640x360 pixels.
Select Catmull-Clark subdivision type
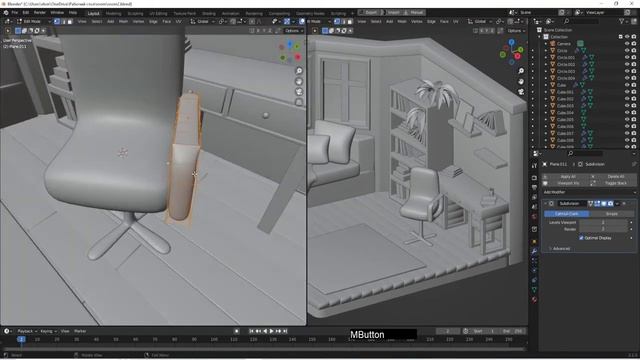[567, 214]
